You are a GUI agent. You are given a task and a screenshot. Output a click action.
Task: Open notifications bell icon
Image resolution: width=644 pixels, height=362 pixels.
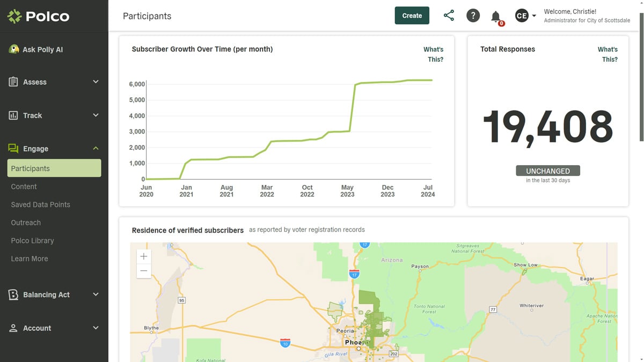pos(496,17)
